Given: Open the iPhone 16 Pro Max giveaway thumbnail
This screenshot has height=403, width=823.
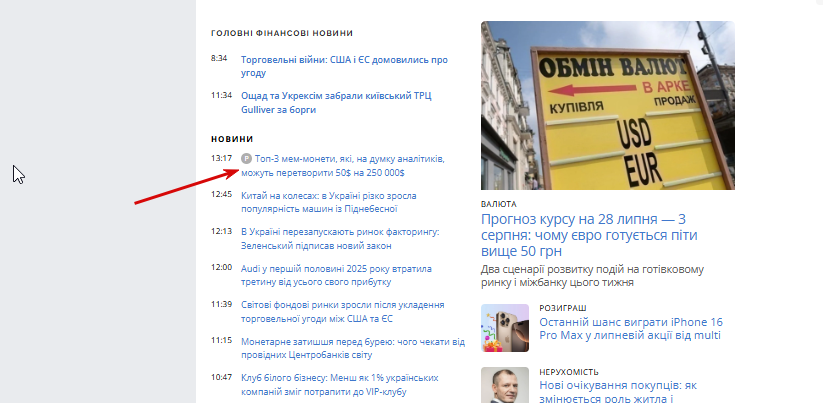Looking at the screenshot, I should click(505, 328).
